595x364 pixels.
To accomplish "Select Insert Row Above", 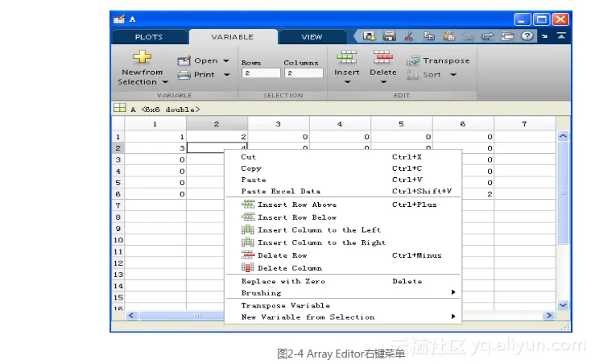I will tap(344, 205).
